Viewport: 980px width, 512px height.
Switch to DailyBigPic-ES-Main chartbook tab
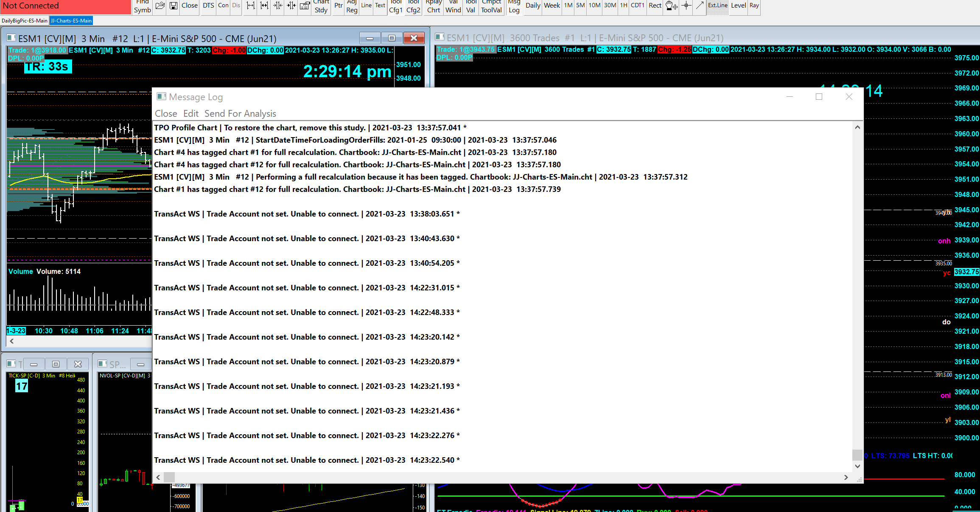25,20
